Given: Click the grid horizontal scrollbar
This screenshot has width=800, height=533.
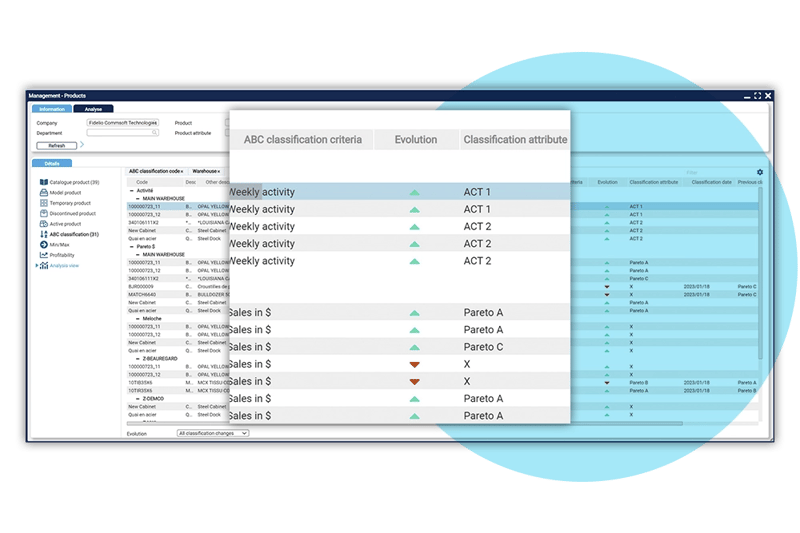Looking at the screenshot, I should point(405,423).
